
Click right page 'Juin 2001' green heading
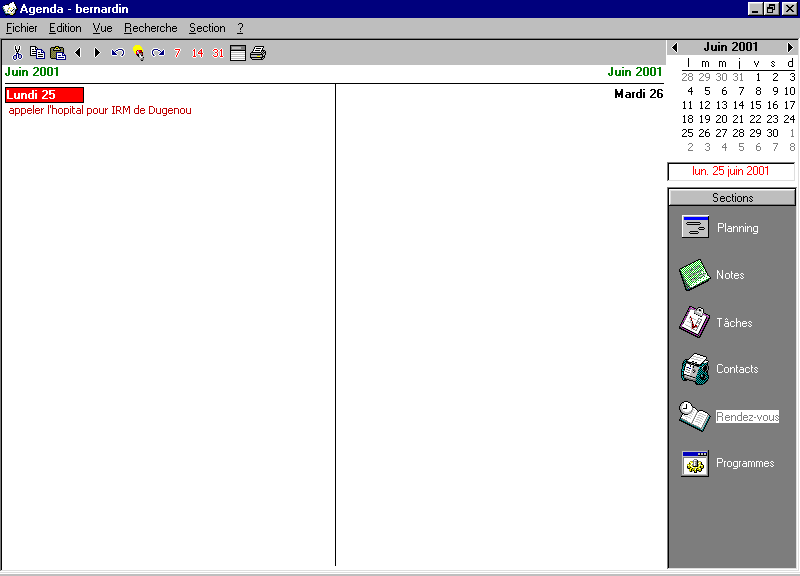(x=634, y=72)
